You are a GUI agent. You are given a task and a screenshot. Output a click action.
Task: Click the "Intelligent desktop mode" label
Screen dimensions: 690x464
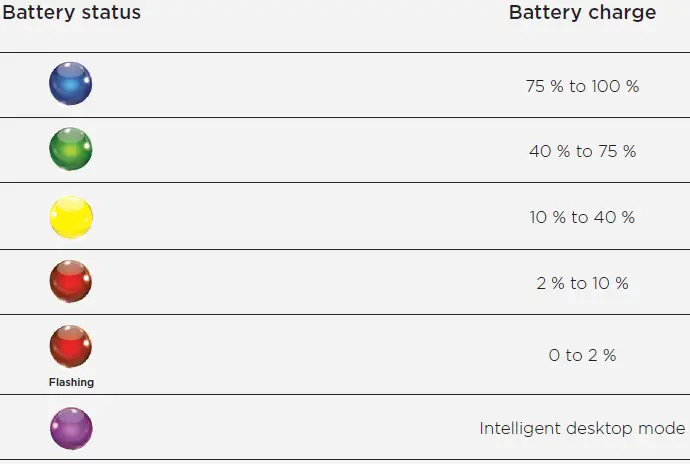point(582,429)
